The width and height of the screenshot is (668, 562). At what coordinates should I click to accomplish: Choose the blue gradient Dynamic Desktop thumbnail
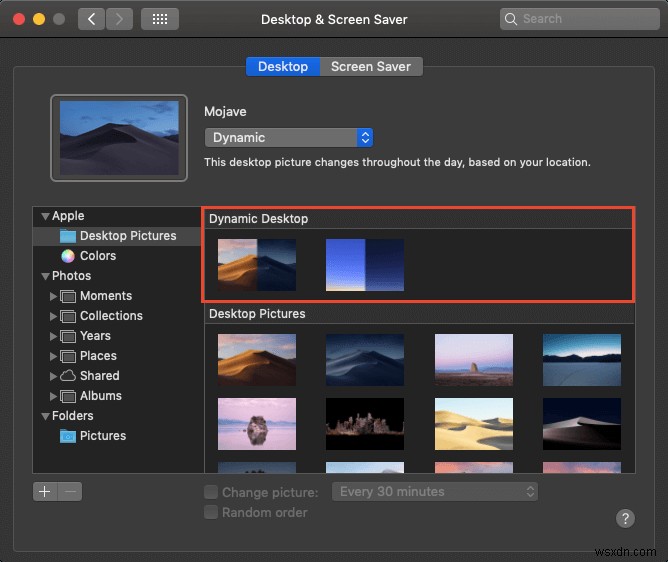365,265
